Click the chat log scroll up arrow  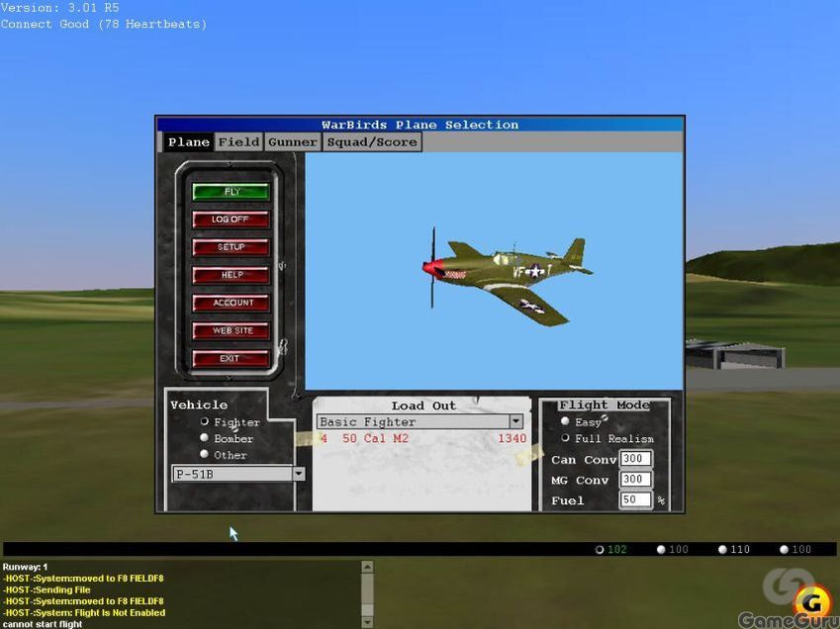point(367,567)
